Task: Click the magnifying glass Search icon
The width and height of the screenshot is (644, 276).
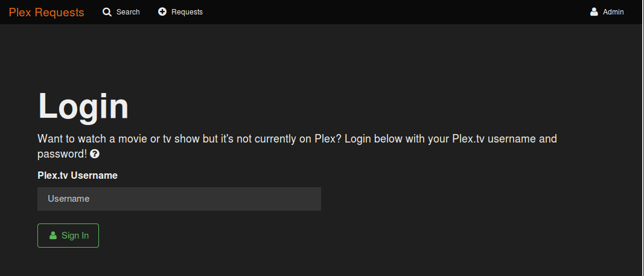Action: click(107, 12)
